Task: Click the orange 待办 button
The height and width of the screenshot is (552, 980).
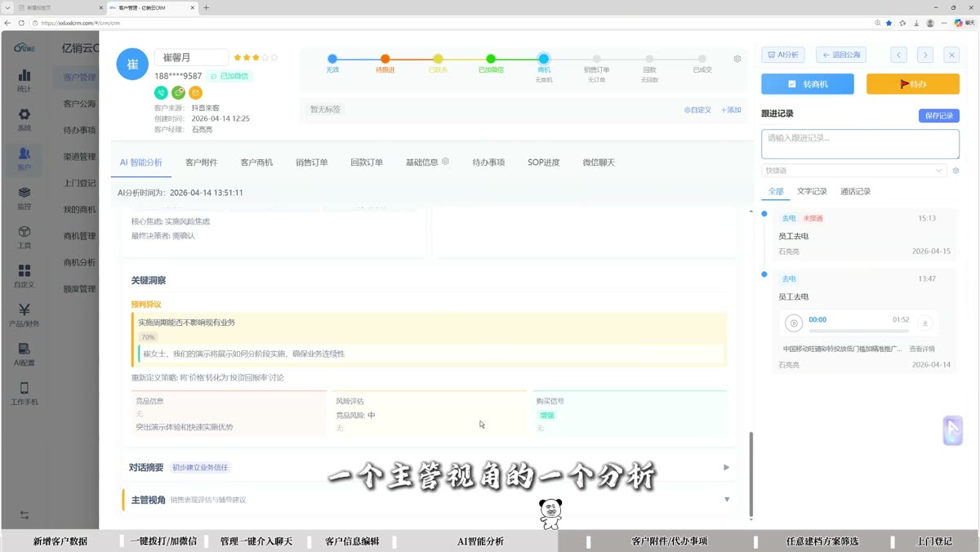Action: point(913,84)
